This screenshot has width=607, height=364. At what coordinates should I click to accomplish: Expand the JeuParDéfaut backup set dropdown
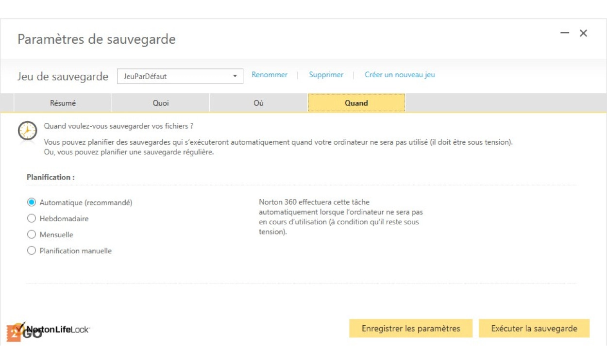(x=235, y=76)
